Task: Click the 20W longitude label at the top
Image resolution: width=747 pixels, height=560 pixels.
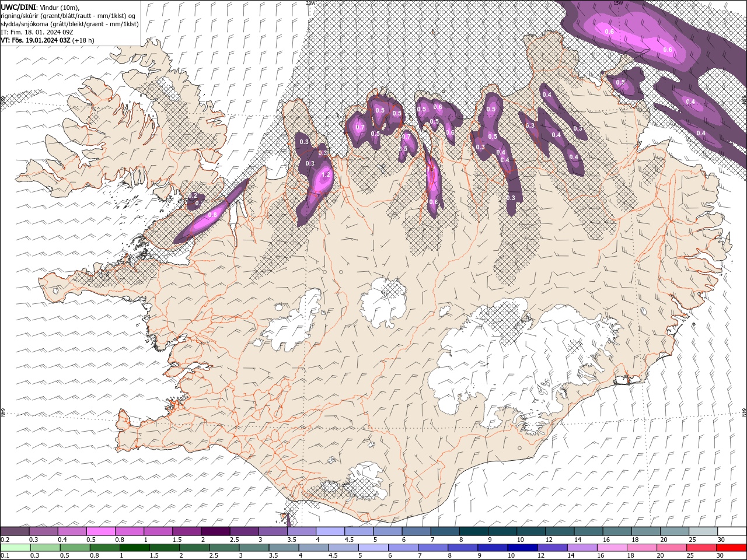Action: pyautogui.click(x=310, y=3)
